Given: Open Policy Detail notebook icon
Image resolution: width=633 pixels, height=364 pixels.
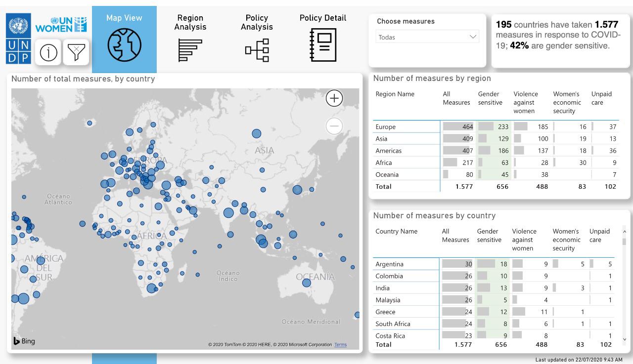Looking at the screenshot, I should point(323,45).
